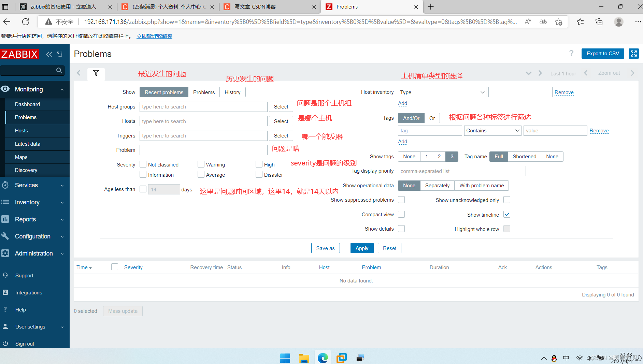Click the browser refresh icon

(x=26, y=22)
